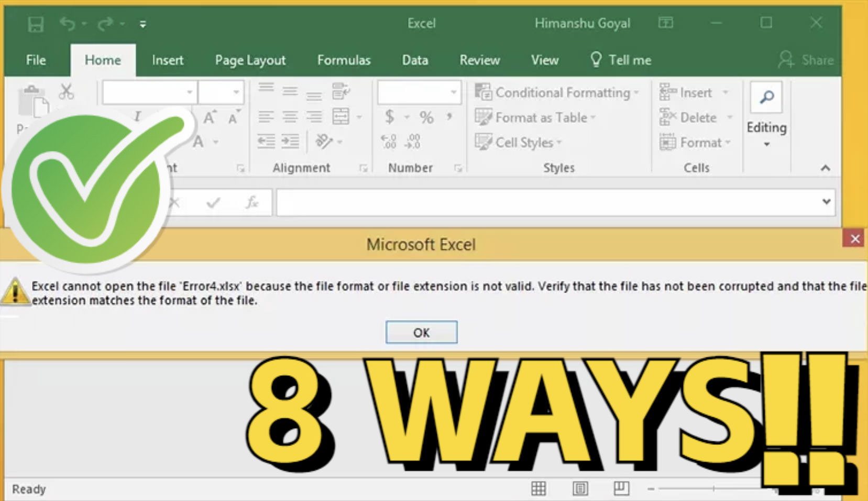Screen dimensions: 868x501
Task: Toggle Wrap Text formatting
Action: coord(341,90)
